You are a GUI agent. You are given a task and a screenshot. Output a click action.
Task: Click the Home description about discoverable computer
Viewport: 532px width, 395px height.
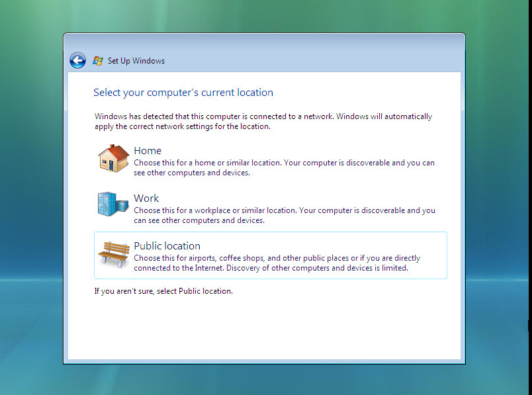click(284, 167)
